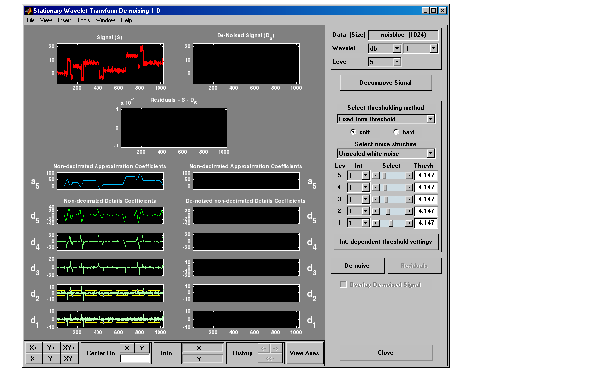Click the Info X field

point(202,348)
